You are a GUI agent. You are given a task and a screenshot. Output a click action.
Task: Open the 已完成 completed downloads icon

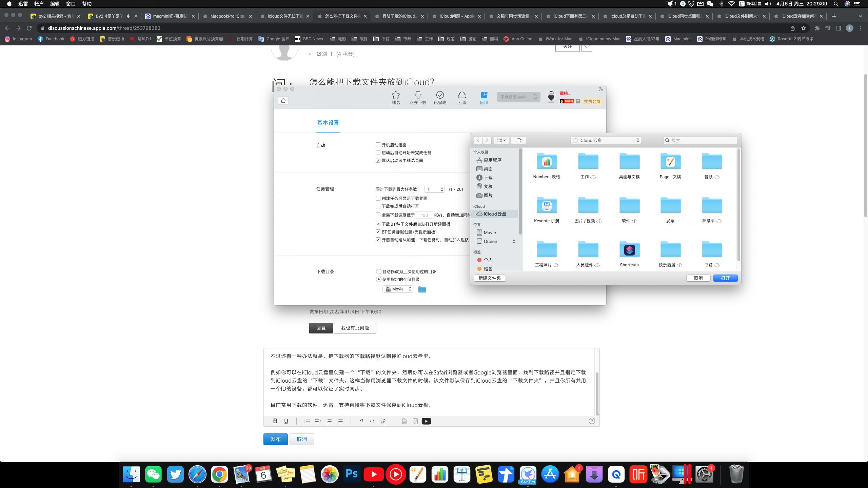pos(440,97)
